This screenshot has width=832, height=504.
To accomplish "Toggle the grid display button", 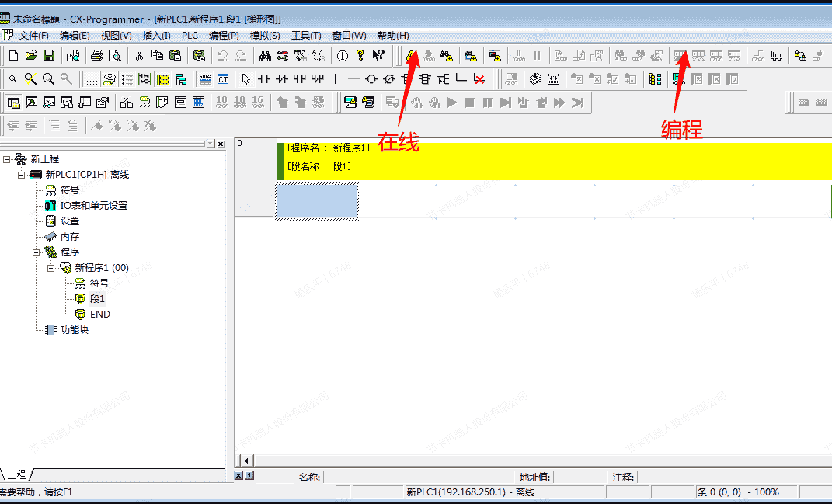I will 91,78.
